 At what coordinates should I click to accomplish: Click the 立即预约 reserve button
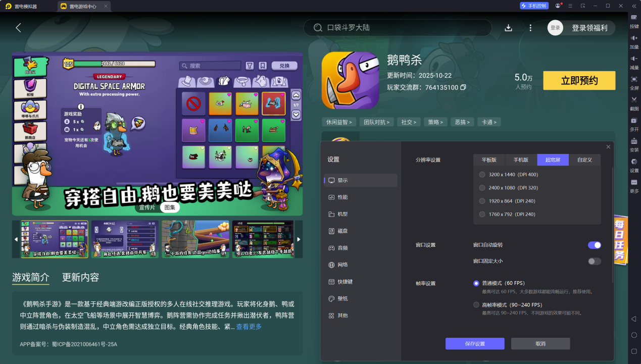[579, 80]
